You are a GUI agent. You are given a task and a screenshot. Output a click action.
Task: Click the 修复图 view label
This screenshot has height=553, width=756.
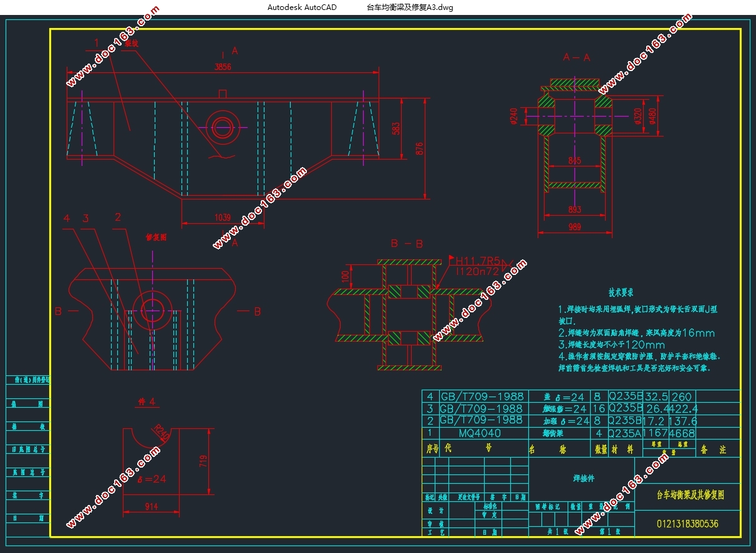156,238
